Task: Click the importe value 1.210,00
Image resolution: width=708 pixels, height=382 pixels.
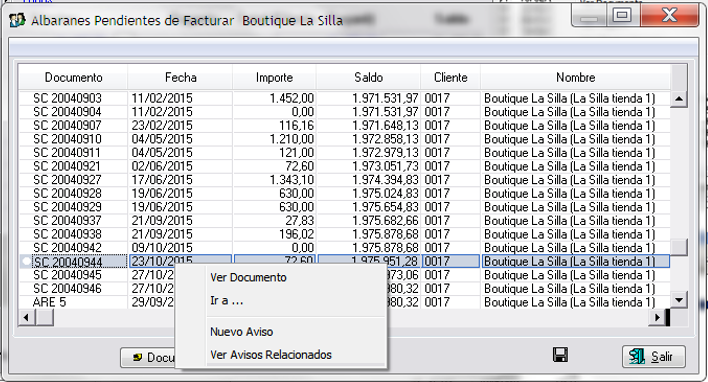Action: [292, 139]
